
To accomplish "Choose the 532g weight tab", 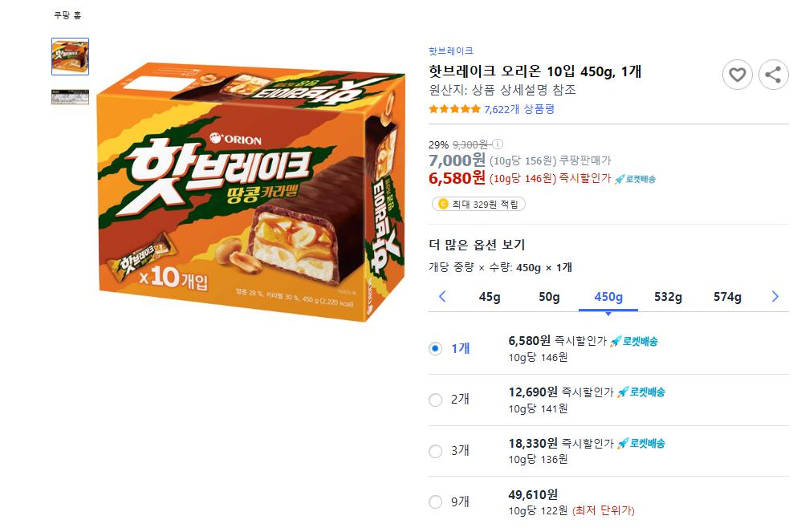I will pos(668,297).
